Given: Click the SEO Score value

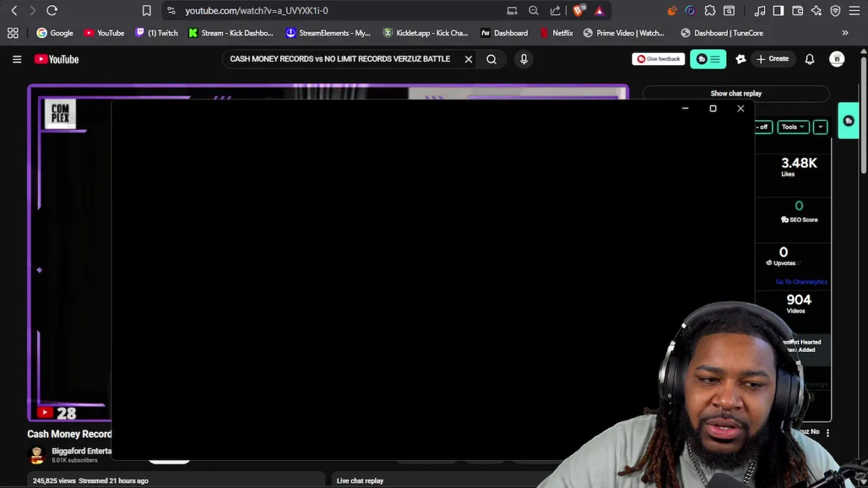Looking at the screenshot, I should pyautogui.click(x=799, y=206).
